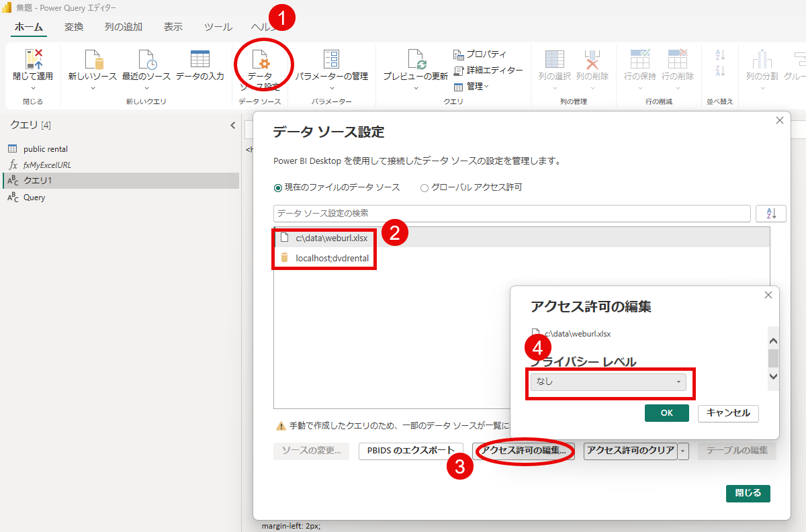Click the テーブルの編集 button
The width and height of the screenshot is (806, 532).
(x=737, y=451)
